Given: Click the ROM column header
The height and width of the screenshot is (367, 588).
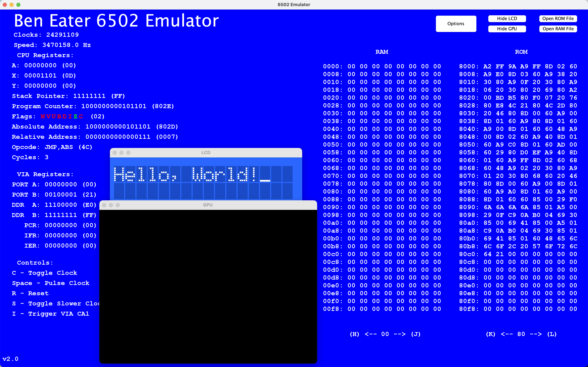Looking at the screenshot, I should click(x=521, y=52).
